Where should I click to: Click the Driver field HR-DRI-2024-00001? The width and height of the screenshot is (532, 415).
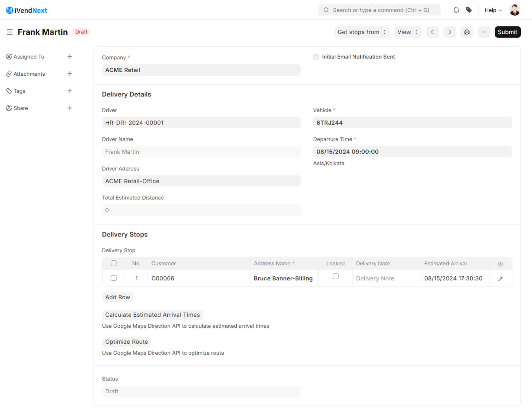tap(201, 123)
